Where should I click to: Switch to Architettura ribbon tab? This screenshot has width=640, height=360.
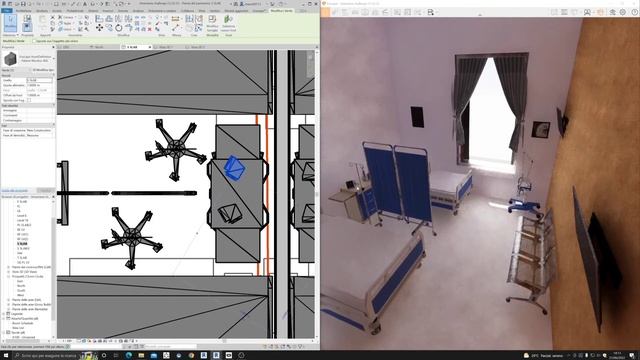tap(24, 11)
